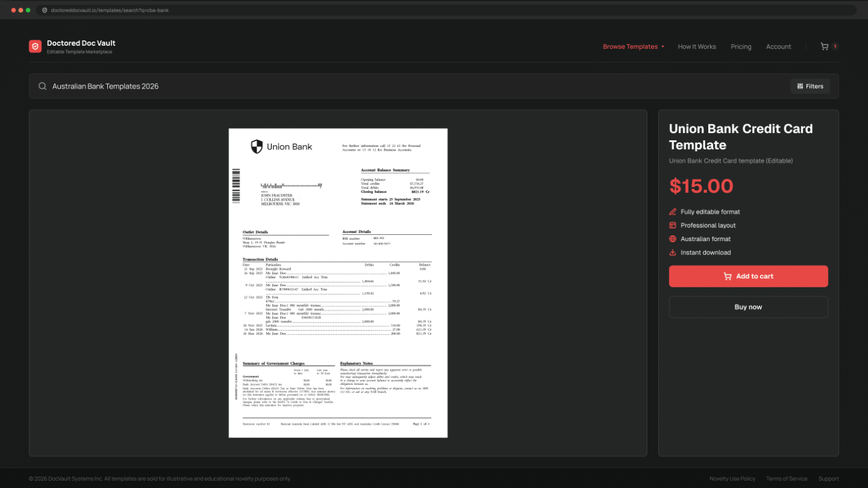
Task: Click the Add to cart button
Action: (749, 276)
